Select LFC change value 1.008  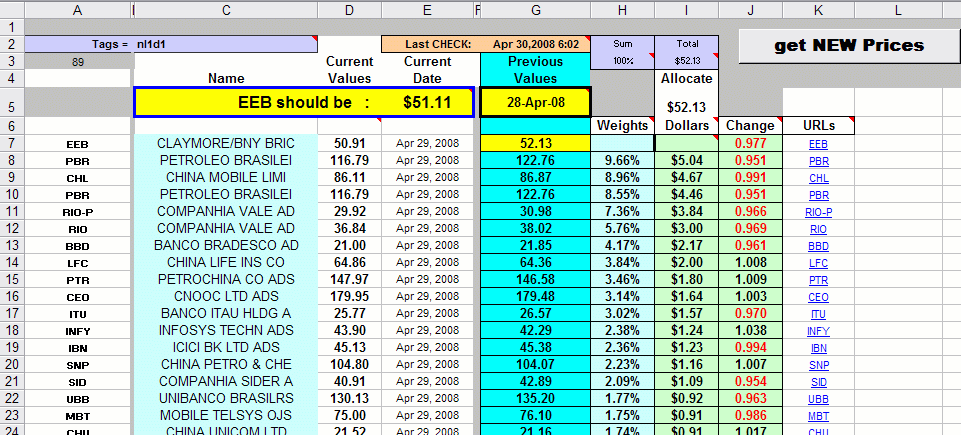(750, 263)
